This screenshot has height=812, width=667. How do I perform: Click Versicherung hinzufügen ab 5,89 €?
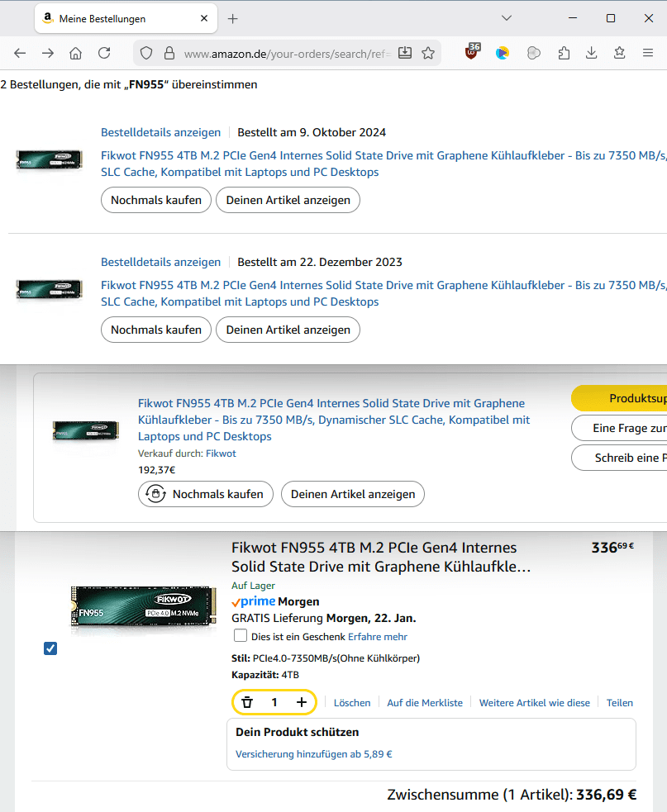314,754
